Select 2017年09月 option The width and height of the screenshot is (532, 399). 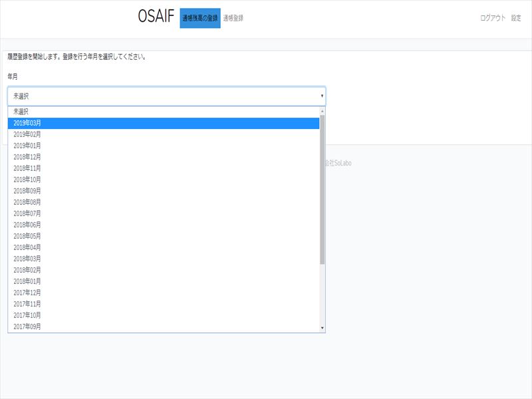[164, 327]
